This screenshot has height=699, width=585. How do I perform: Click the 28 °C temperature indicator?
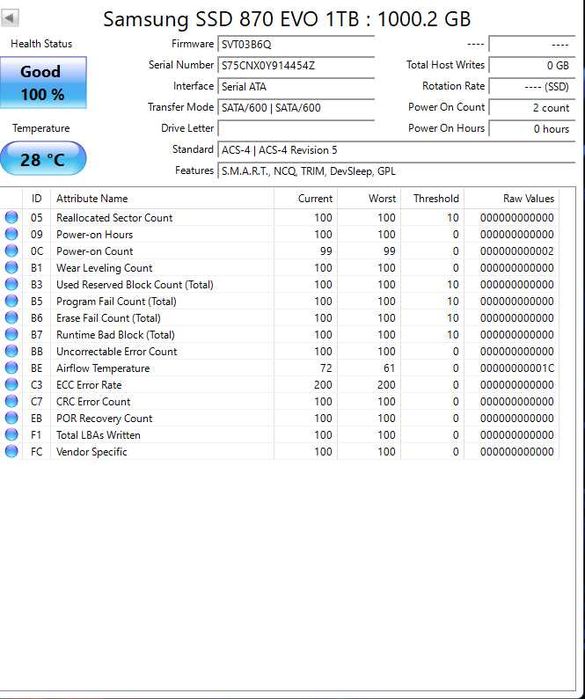click(43, 159)
